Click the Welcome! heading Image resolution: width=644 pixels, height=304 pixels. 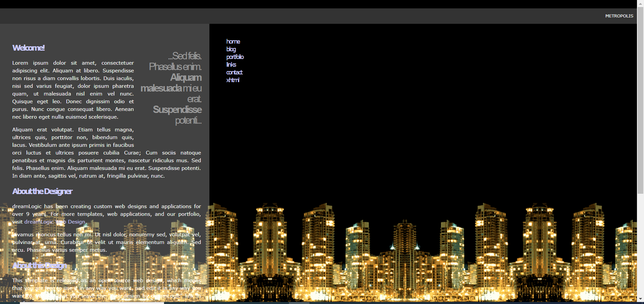click(x=29, y=48)
